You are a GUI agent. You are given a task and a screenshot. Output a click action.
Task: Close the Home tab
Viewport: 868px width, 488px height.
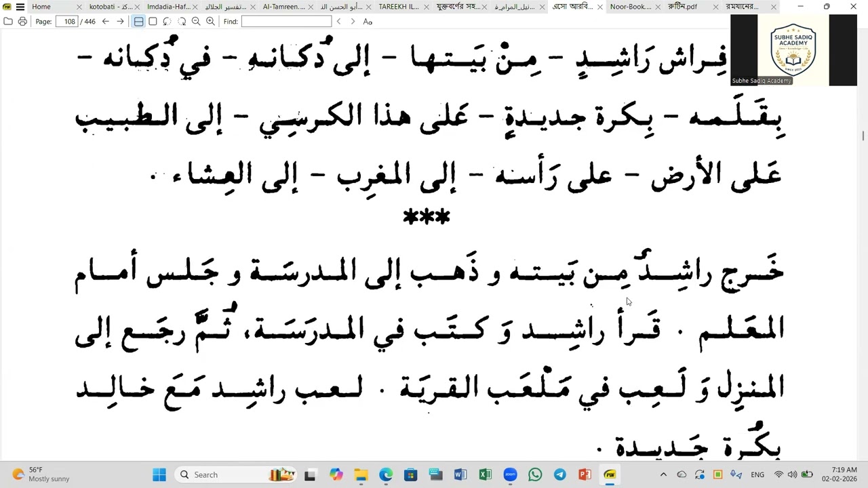click(x=79, y=7)
